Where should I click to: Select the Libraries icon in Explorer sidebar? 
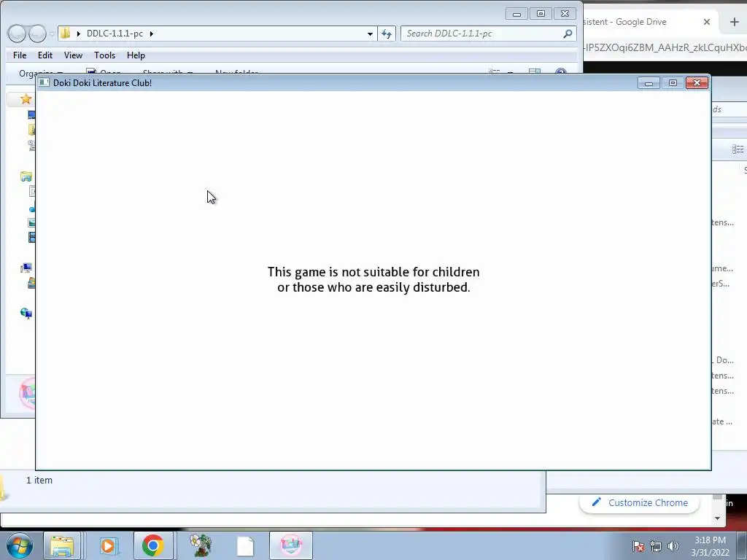(x=26, y=176)
